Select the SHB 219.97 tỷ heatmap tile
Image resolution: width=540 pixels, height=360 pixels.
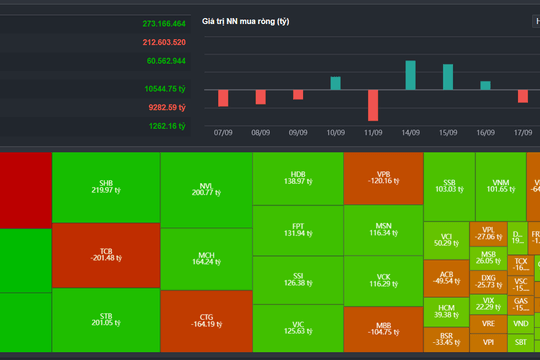point(106,187)
